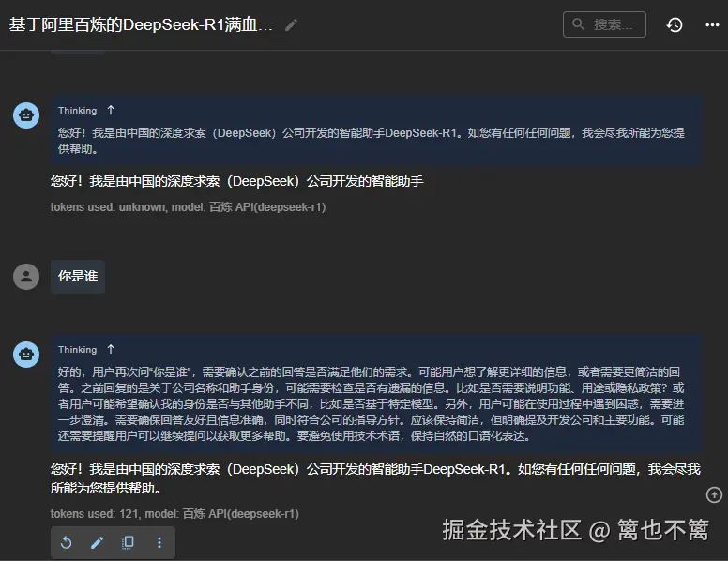Click 'tokens used: 121' info line
This screenshot has height=561, width=728.
(x=174, y=514)
